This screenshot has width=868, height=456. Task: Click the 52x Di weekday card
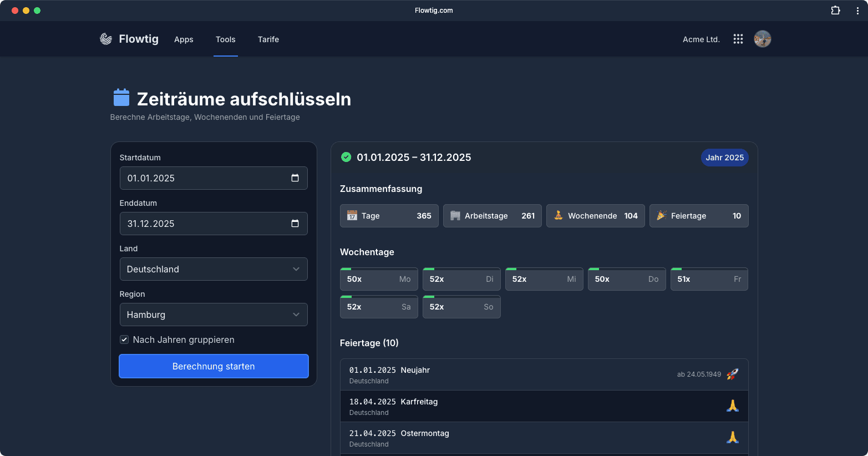pos(461,279)
